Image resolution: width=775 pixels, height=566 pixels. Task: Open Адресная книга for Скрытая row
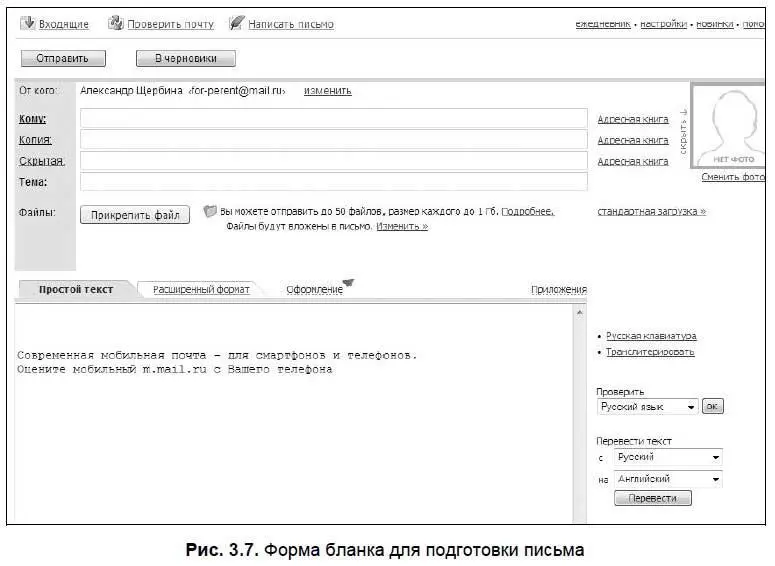[633, 162]
